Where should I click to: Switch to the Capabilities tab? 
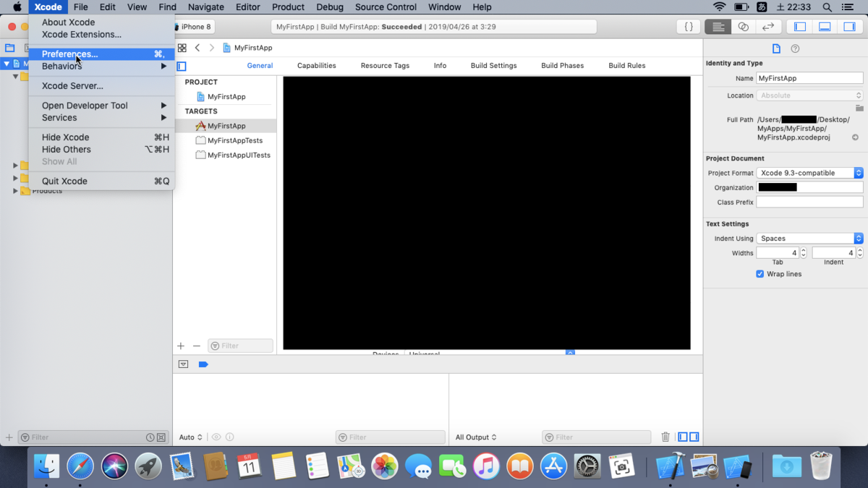pyautogui.click(x=317, y=65)
